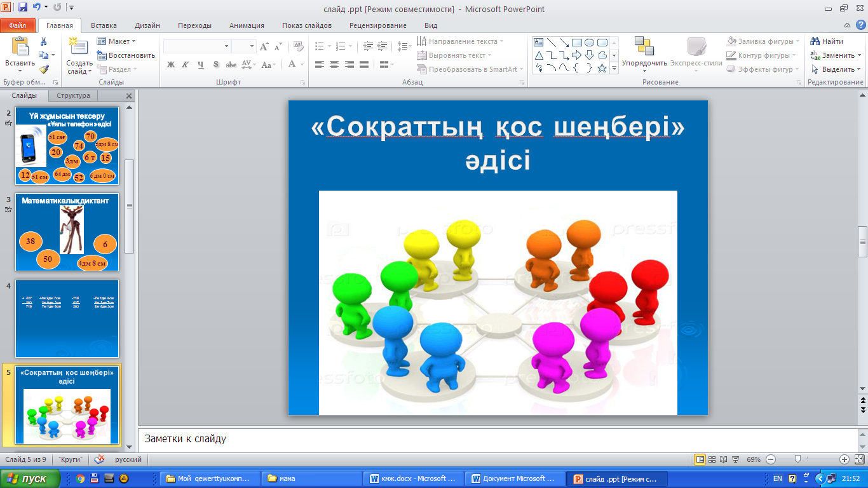The width and height of the screenshot is (868, 488).
Task: Adjust the zoom slider in status bar
Action: 797,459
